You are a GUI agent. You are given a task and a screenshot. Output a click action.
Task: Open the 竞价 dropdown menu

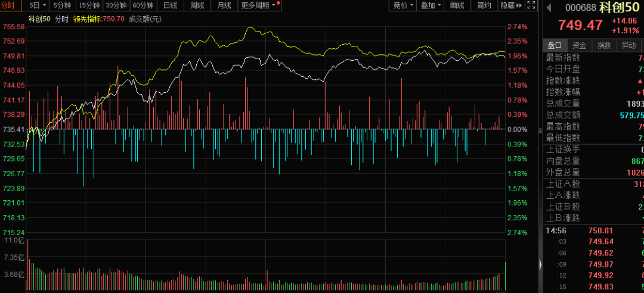pos(403,5)
